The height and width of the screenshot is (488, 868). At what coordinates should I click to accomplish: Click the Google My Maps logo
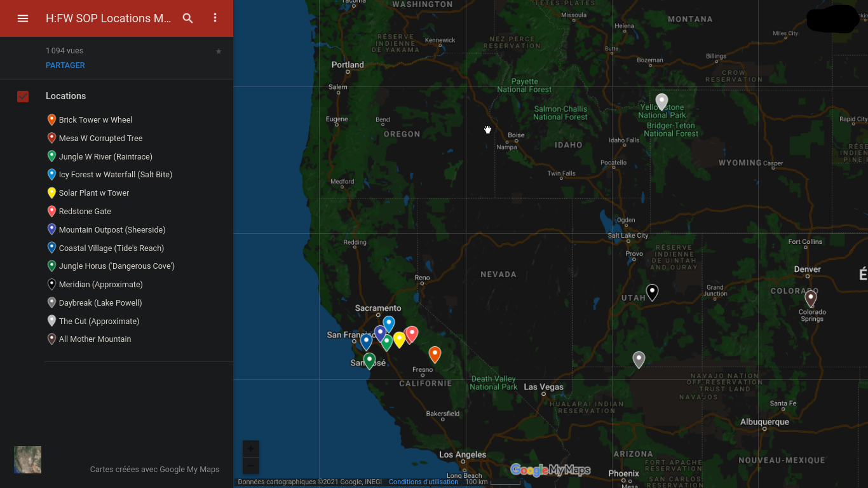tap(550, 470)
